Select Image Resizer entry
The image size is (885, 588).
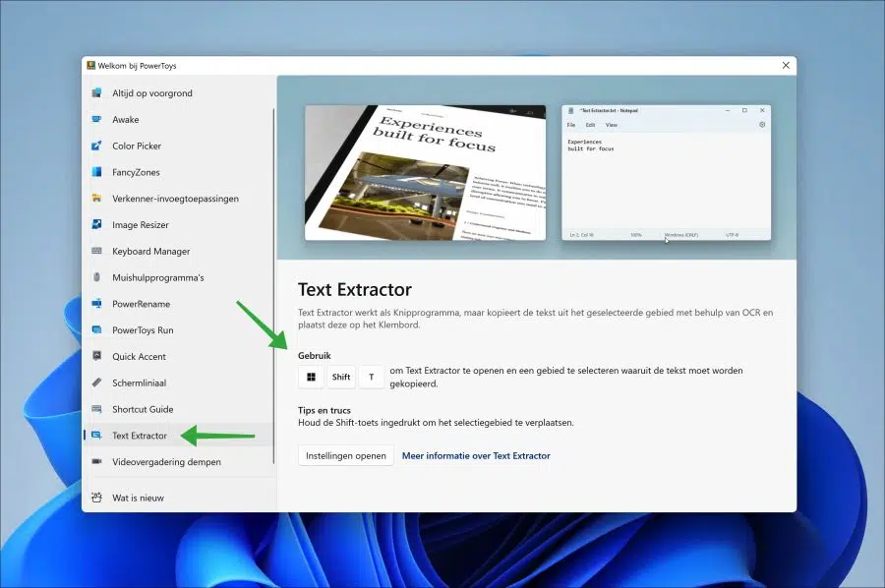point(178,224)
